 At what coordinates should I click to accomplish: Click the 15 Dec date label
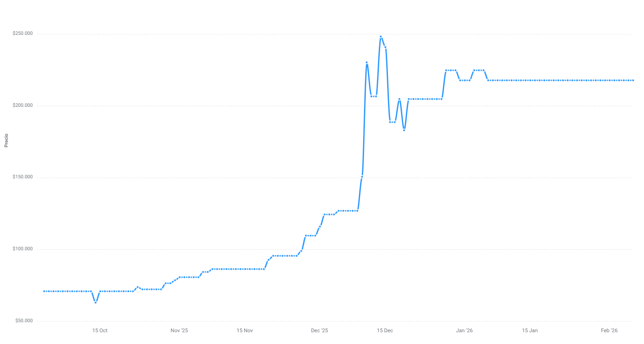pyautogui.click(x=385, y=330)
